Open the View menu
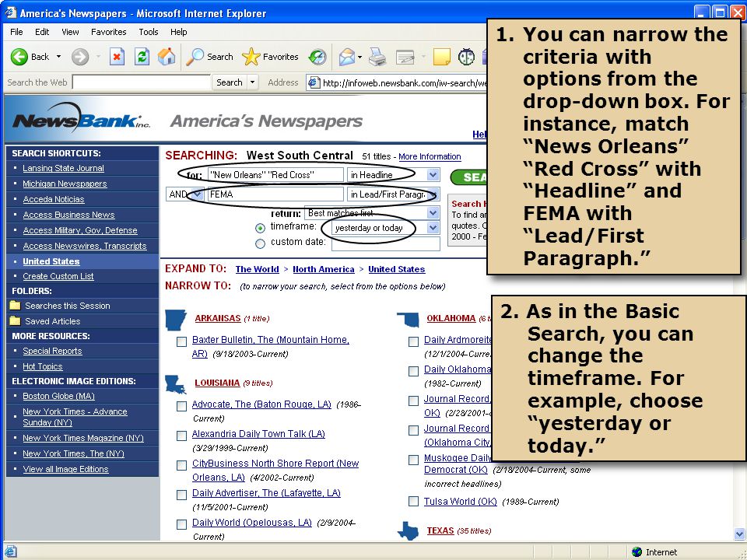Screen dimensions: 747x560 tap(70, 32)
